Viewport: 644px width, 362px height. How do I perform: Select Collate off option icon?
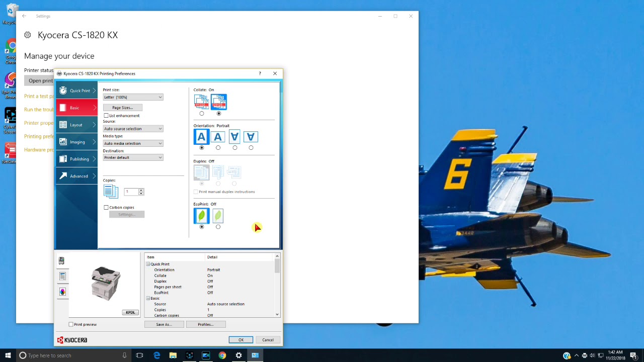[x=202, y=102]
